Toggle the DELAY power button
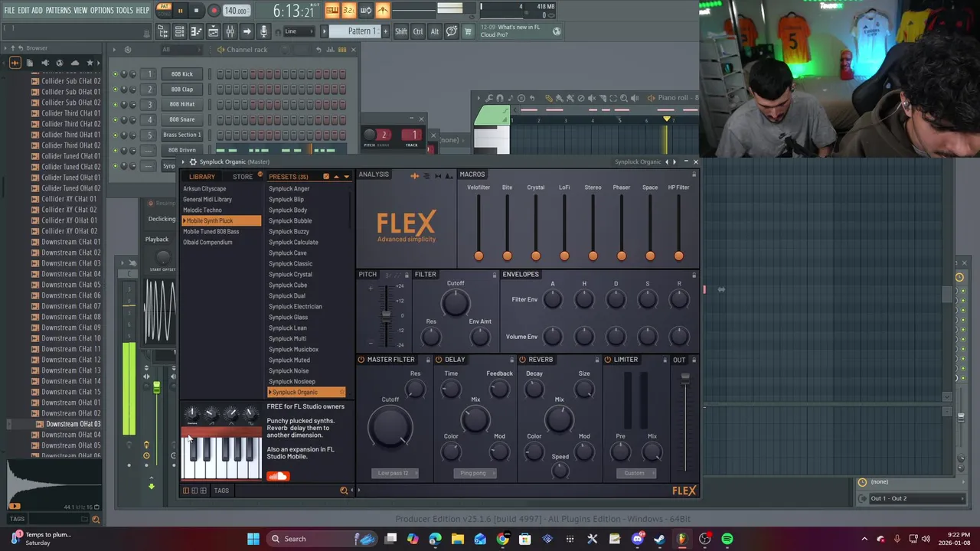 (439, 360)
